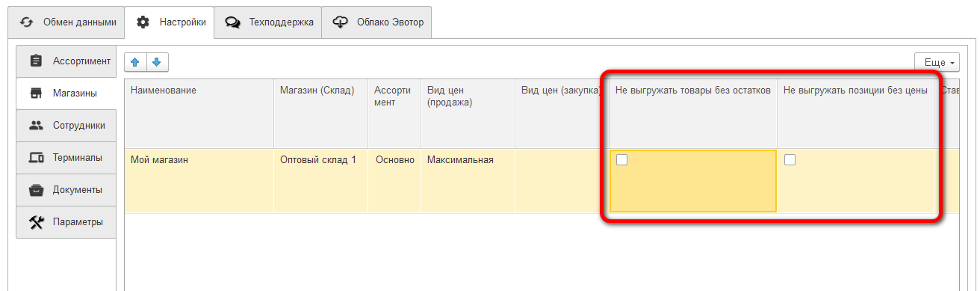Click the empty Вид цен (закупка) cell of Мой магазин
Viewport: 980px width, 291px height.
tap(562, 180)
